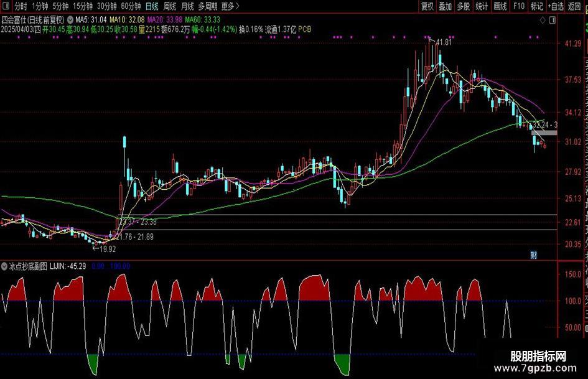The width and height of the screenshot is (588, 379).
Task: Click the 幅-0.44(-1.42%) change value
Action: (x=214, y=29)
